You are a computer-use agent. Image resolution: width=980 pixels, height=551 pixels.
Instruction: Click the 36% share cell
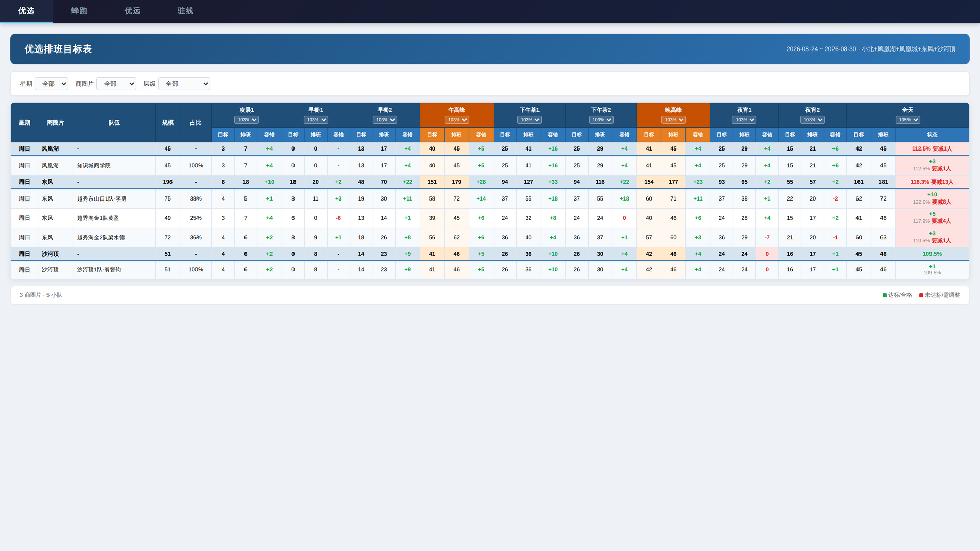click(195, 238)
